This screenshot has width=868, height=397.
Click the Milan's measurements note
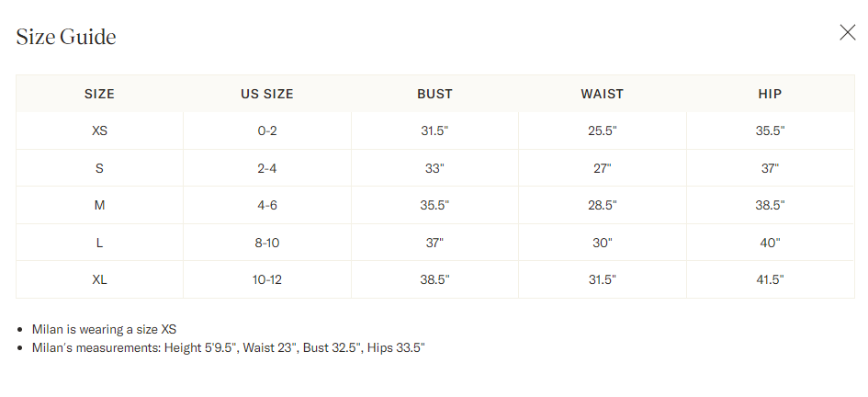(228, 347)
